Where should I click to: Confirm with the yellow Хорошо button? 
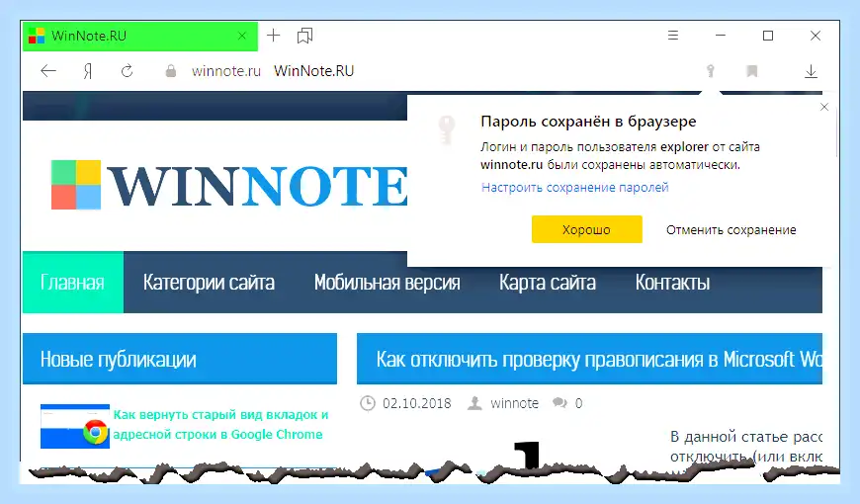pyautogui.click(x=586, y=229)
